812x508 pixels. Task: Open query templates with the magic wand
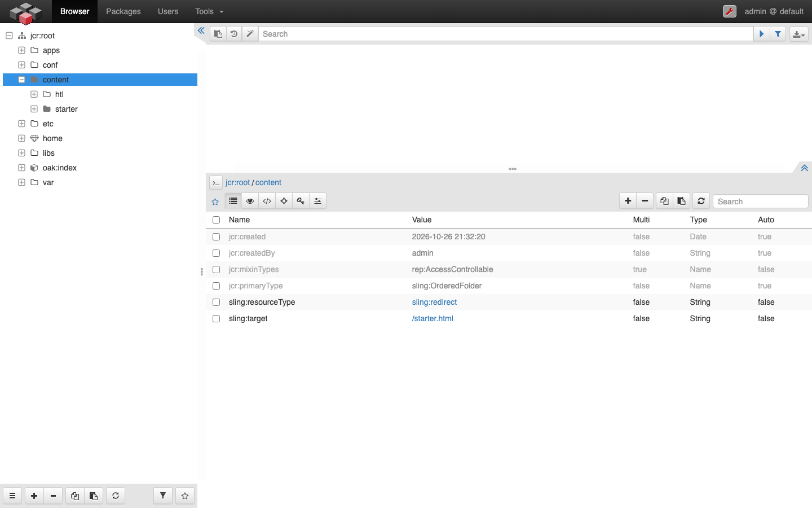point(250,34)
